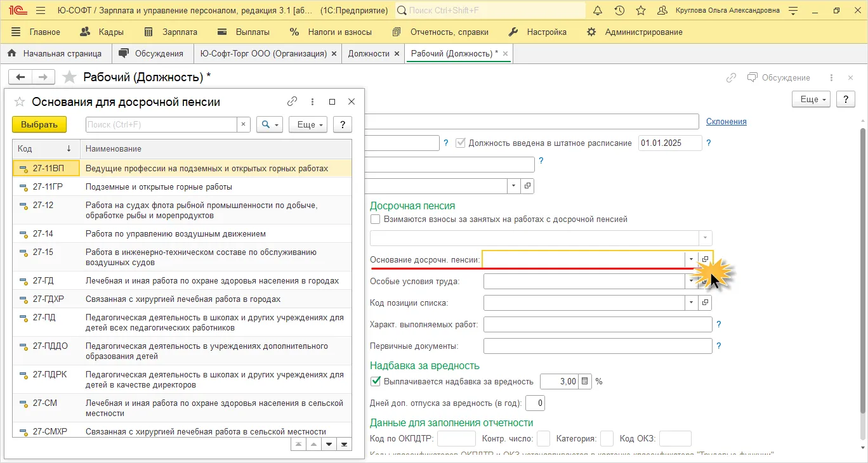Select row 27-ПДДО Педагогическая деятельность

[182, 351]
